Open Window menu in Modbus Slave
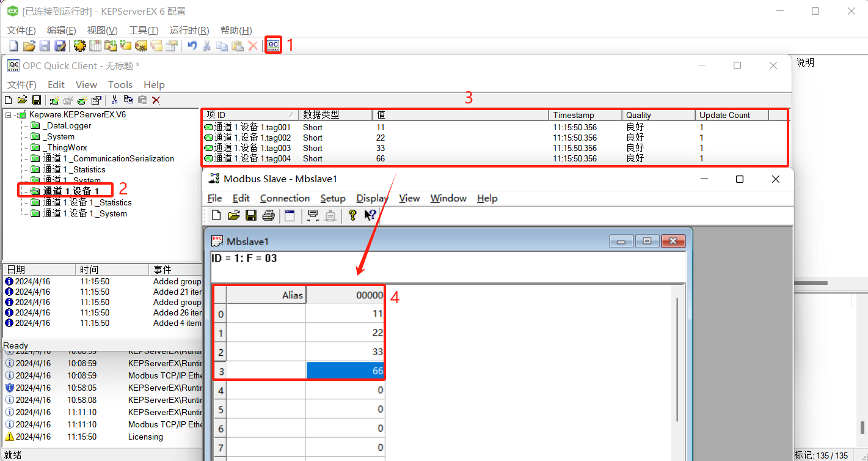The height and width of the screenshot is (461, 868). click(x=448, y=198)
